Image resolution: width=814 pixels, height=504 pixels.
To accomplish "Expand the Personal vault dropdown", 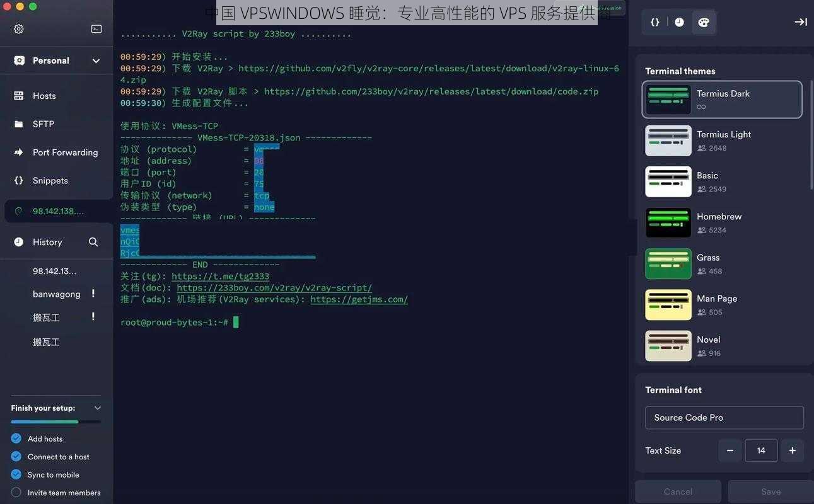I will (x=96, y=60).
